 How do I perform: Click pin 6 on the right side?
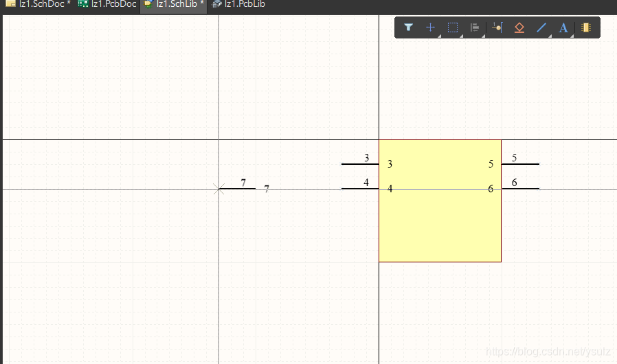(x=520, y=188)
